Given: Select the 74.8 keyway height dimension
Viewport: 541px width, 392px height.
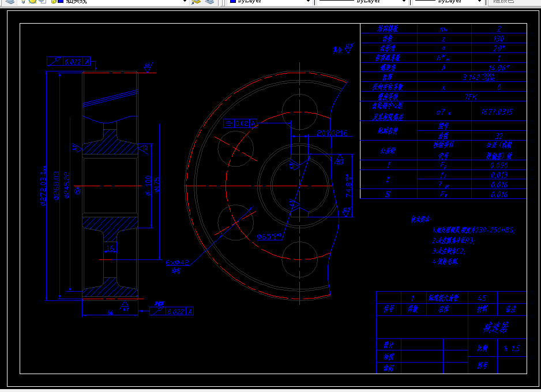Looking at the screenshot, I should tap(349, 186).
